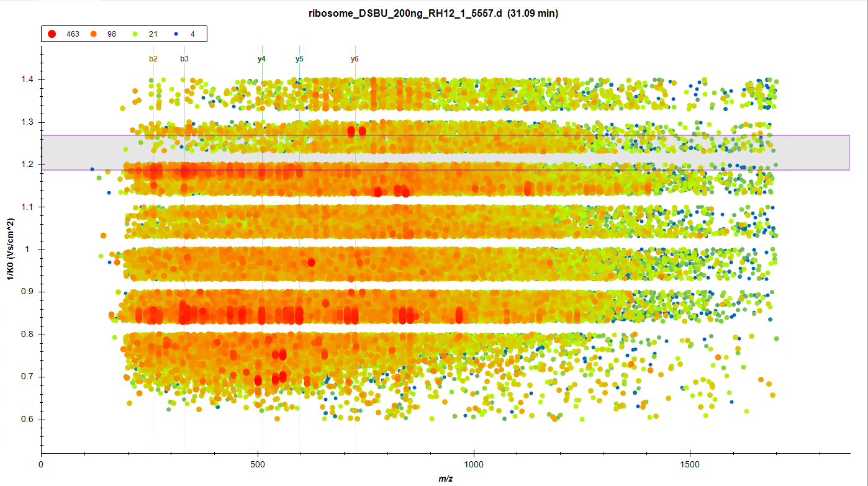Viewport: 868px width, 486px height.
Task: Click the b3 fragment ion label
Action: tap(184, 59)
